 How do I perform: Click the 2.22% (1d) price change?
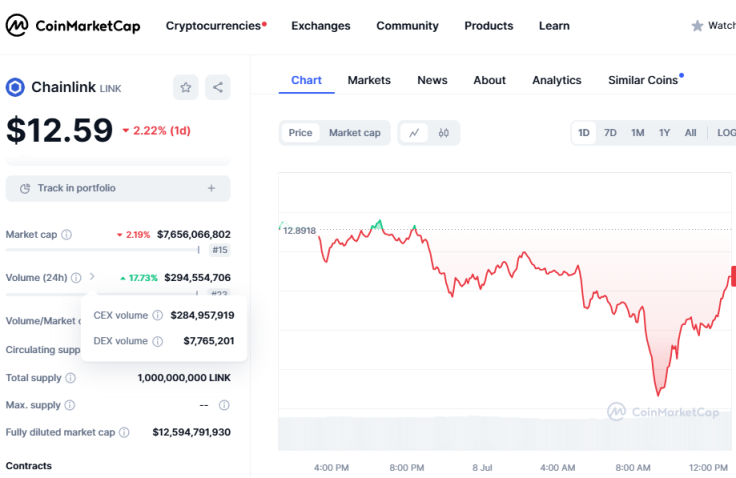[157, 131]
